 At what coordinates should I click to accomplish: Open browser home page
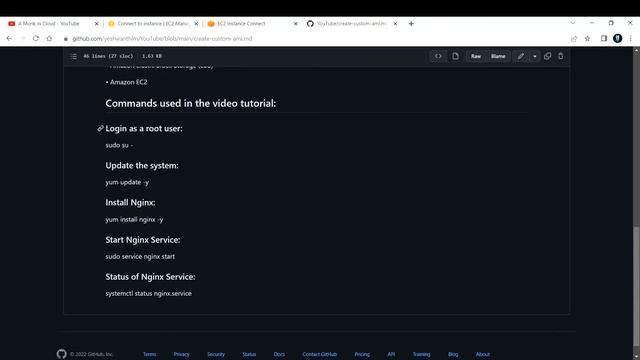[x=49, y=38]
